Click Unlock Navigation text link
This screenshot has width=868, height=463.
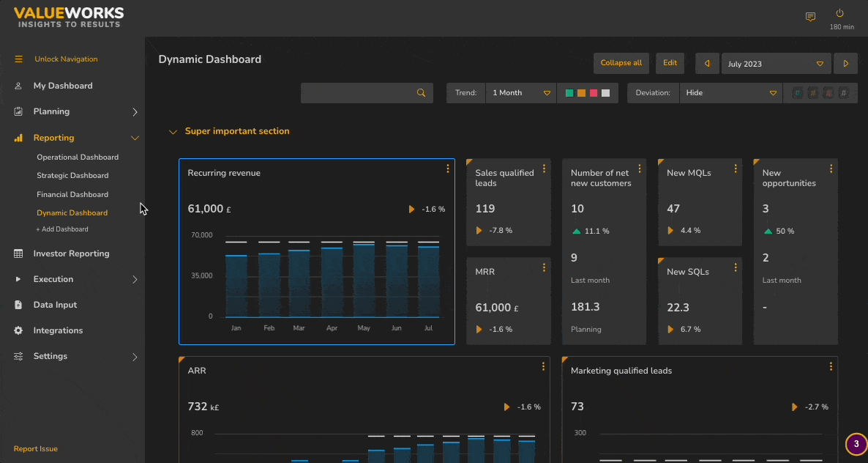point(66,59)
